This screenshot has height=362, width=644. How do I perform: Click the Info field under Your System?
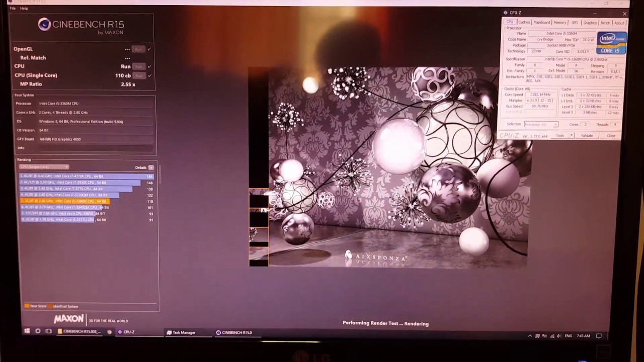tap(96, 148)
